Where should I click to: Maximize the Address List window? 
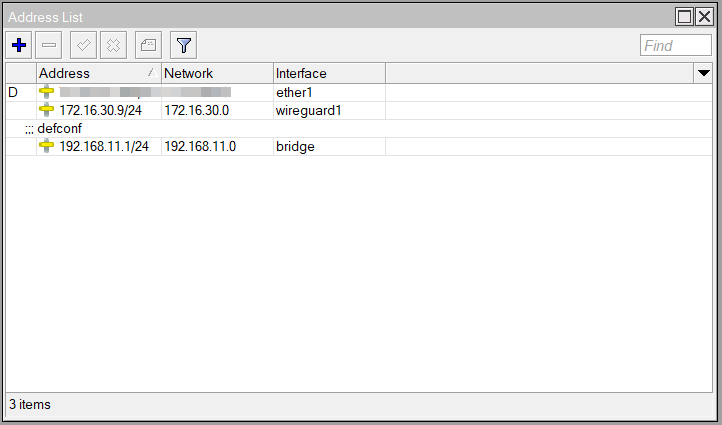[x=684, y=17]
